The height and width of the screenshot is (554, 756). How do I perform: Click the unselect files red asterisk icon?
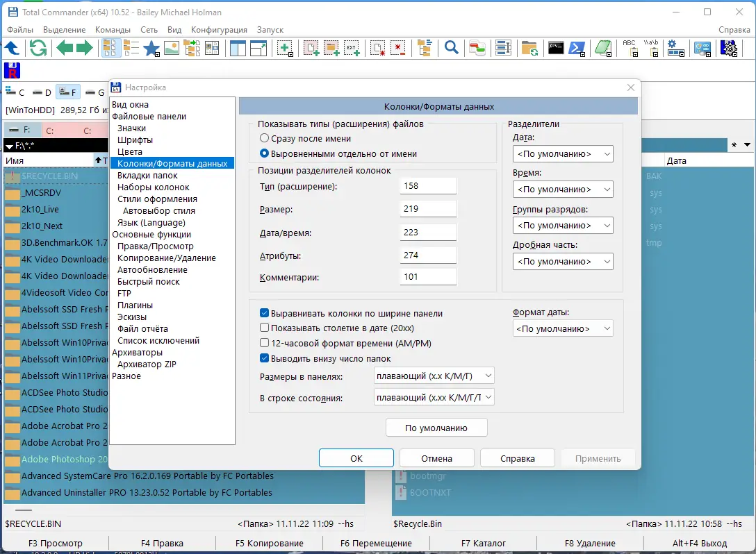398,48
